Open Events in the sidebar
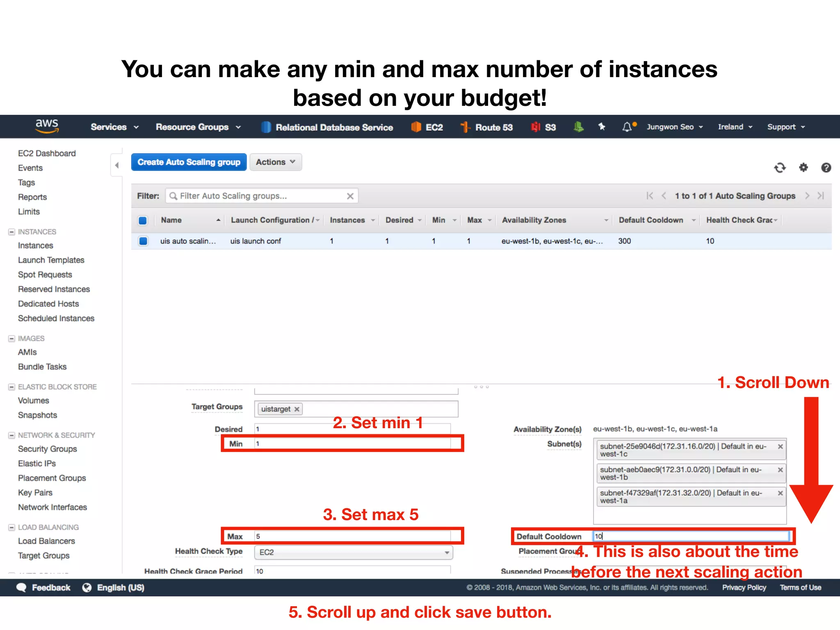Viewport: 840px width, 630px height. coord(30,168)
